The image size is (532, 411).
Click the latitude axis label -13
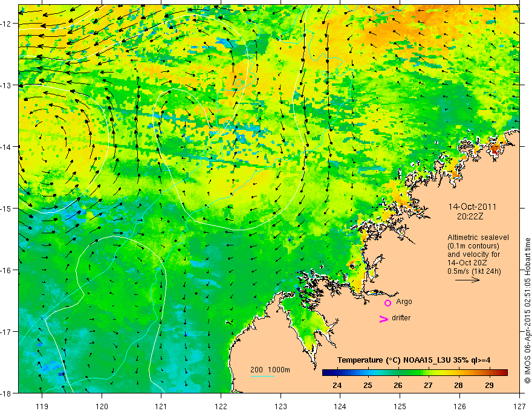point(5,85)
